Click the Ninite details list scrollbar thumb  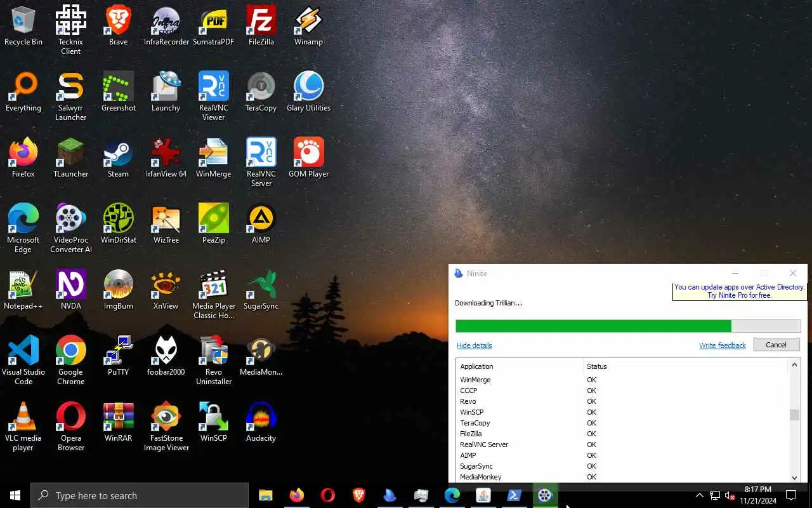click(794, 415)
